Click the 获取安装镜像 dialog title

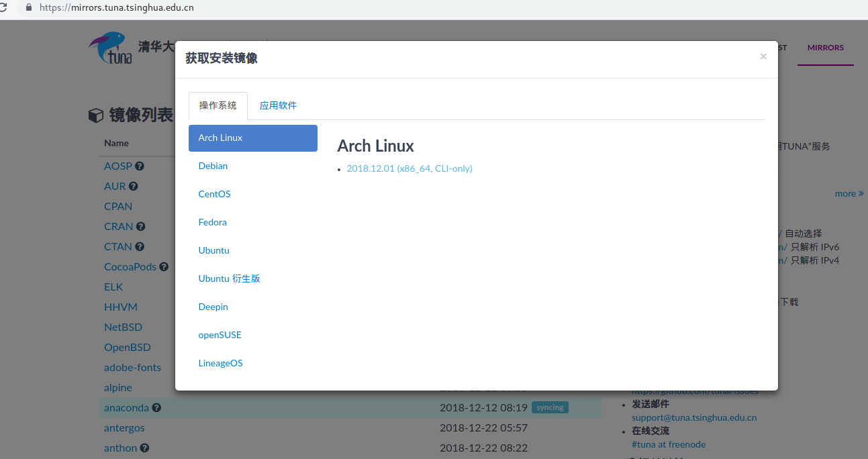click(222, 58)
